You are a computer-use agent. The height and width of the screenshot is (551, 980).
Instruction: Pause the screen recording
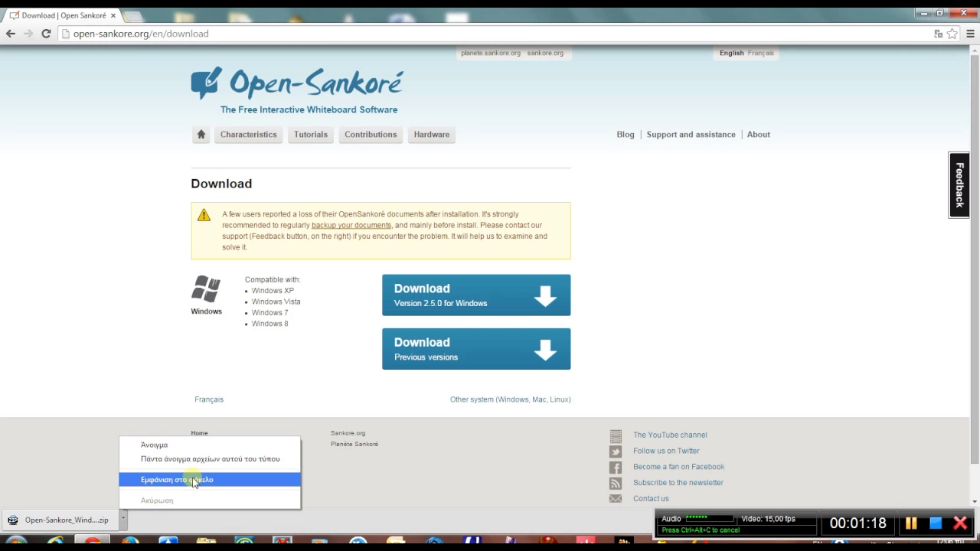(911, 523)
